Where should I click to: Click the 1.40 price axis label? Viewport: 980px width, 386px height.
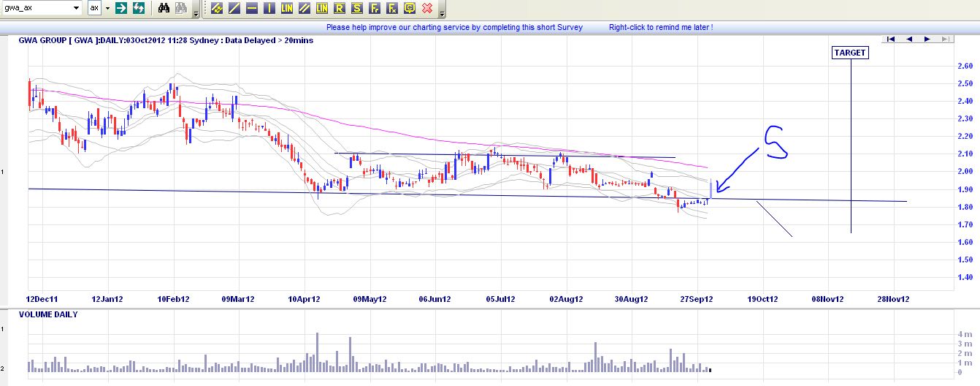(x=964, y=278)
